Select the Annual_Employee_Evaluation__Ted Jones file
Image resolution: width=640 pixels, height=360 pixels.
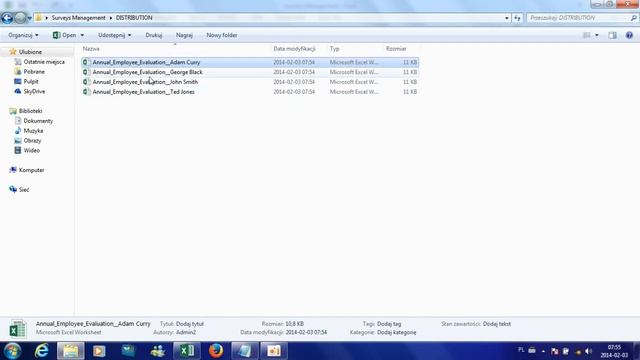point(250,92)
